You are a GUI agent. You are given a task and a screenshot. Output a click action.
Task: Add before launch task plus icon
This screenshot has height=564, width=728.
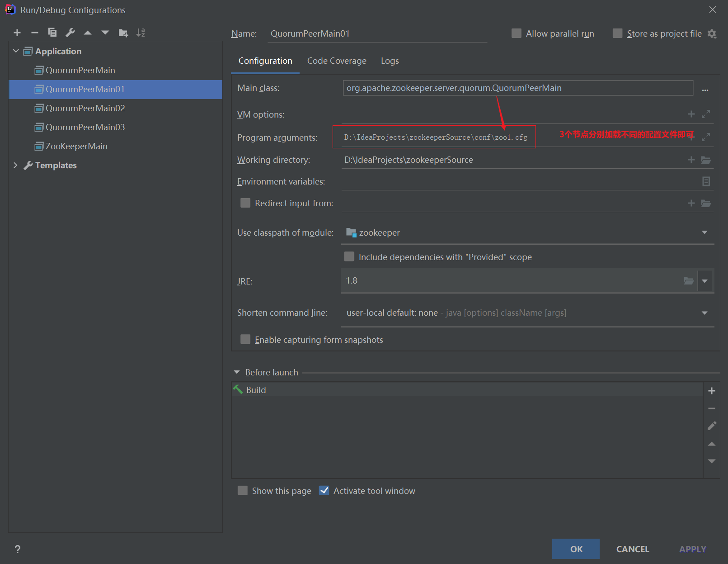tap(712, 391)
